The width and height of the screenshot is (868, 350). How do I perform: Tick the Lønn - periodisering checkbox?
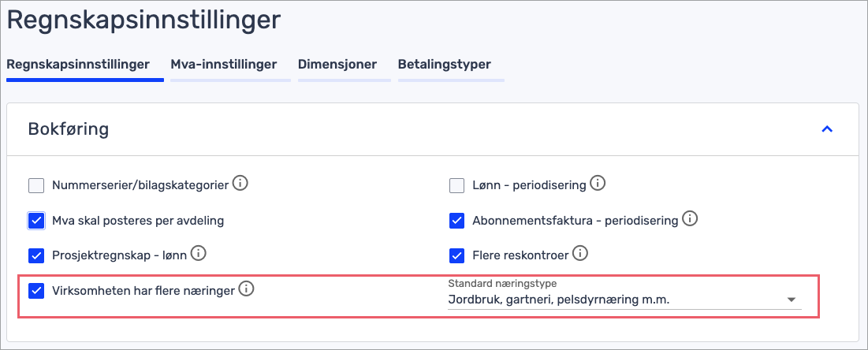[456, 186]
